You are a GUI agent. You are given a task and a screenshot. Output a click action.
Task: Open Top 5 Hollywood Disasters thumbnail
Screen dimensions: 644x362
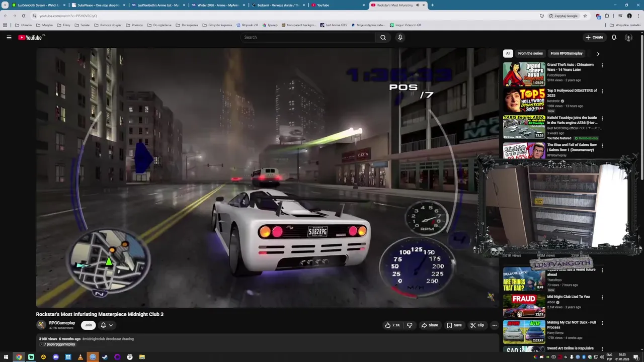(x=524, y=101)
